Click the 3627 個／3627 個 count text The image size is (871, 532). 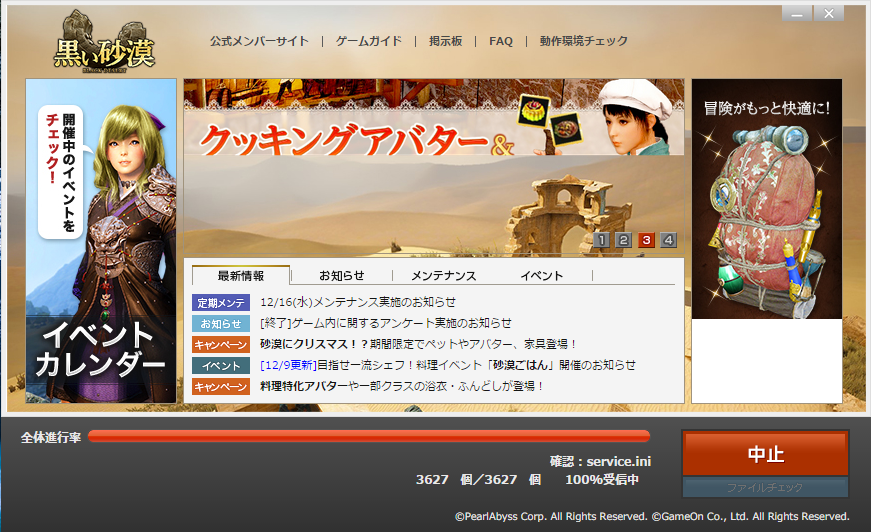click(478, 479)
